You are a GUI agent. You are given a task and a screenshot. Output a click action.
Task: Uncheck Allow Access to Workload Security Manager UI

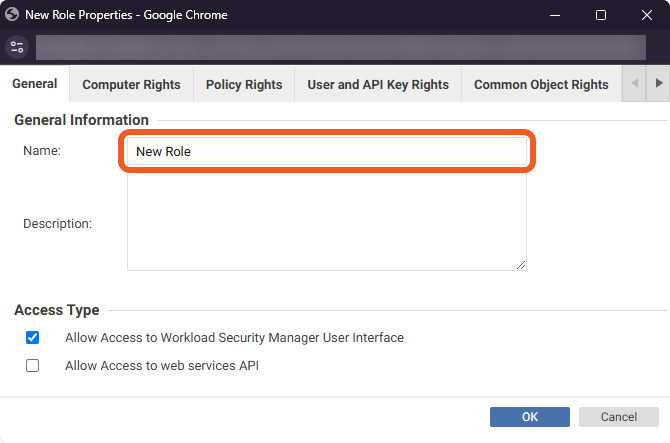[33, 338]
